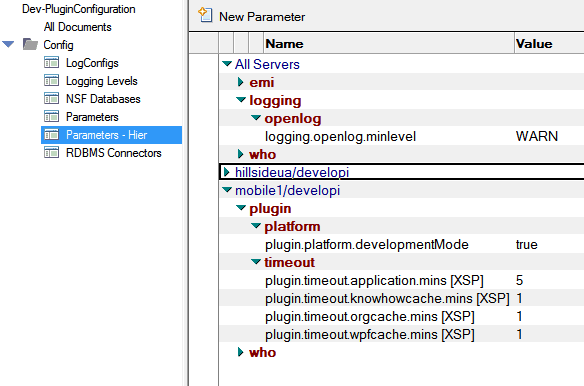Open the LogConfigs view
The image size is (584, 386).
(92, 63)
